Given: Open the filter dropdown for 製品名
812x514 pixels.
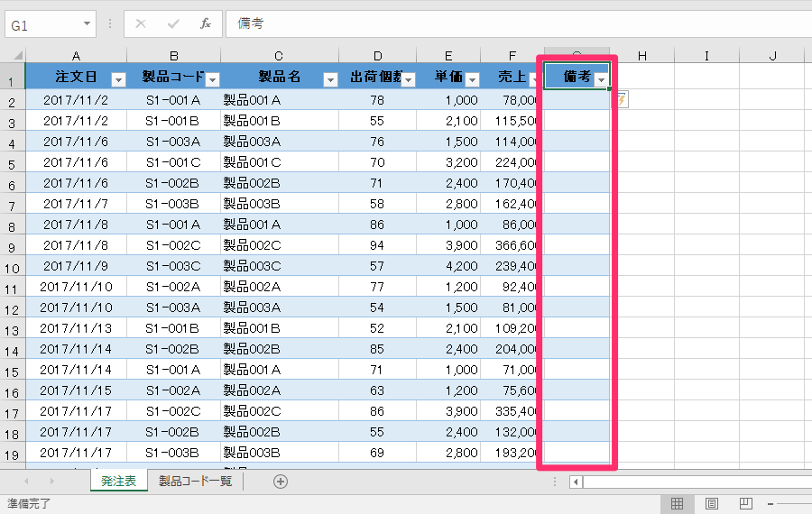Looking at the screenshot, I should [330, 79].
